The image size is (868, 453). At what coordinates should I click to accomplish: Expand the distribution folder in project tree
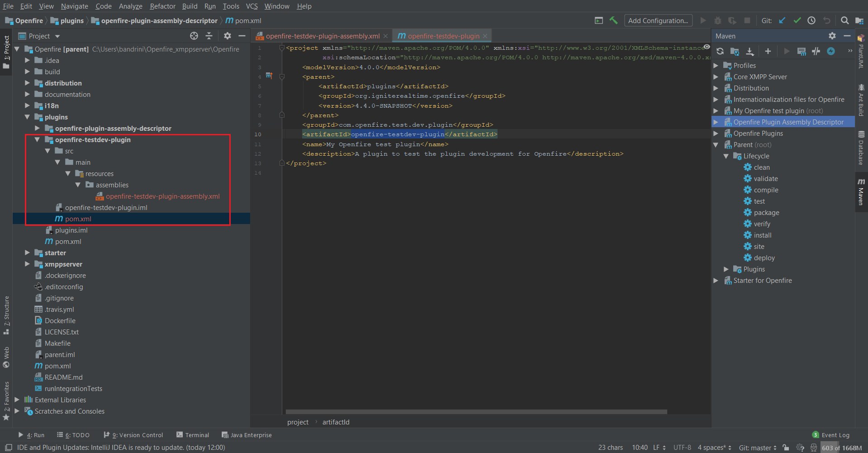(x=27, y=83)
